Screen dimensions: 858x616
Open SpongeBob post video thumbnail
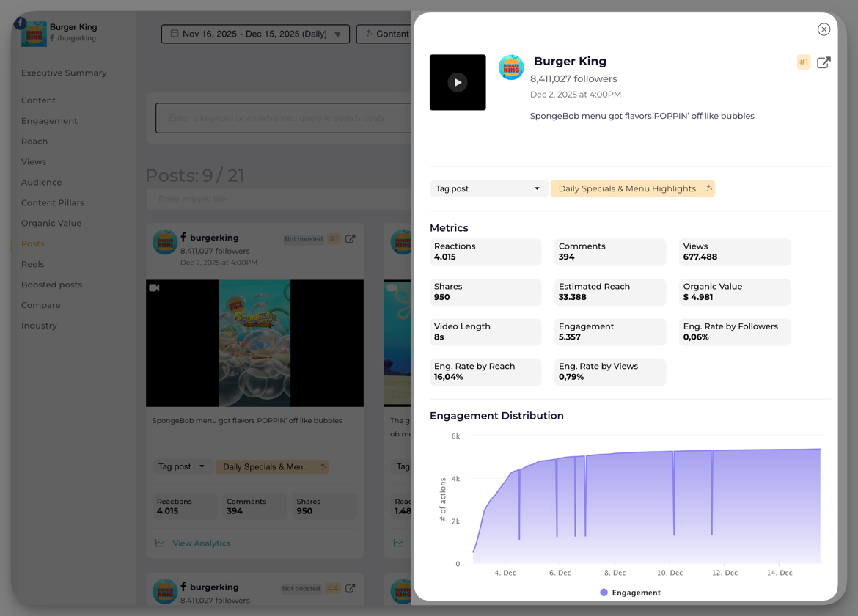click(x=254, y=343)
